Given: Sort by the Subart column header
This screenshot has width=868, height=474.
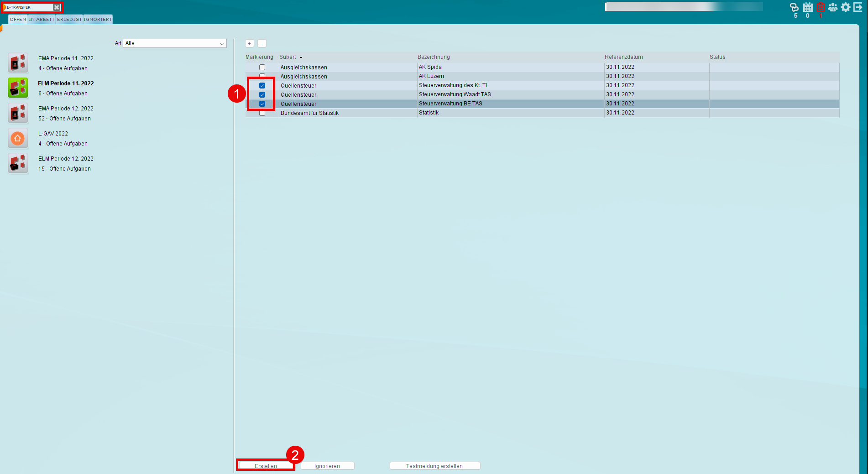Looking at the screenshot, I should (288, 57).
